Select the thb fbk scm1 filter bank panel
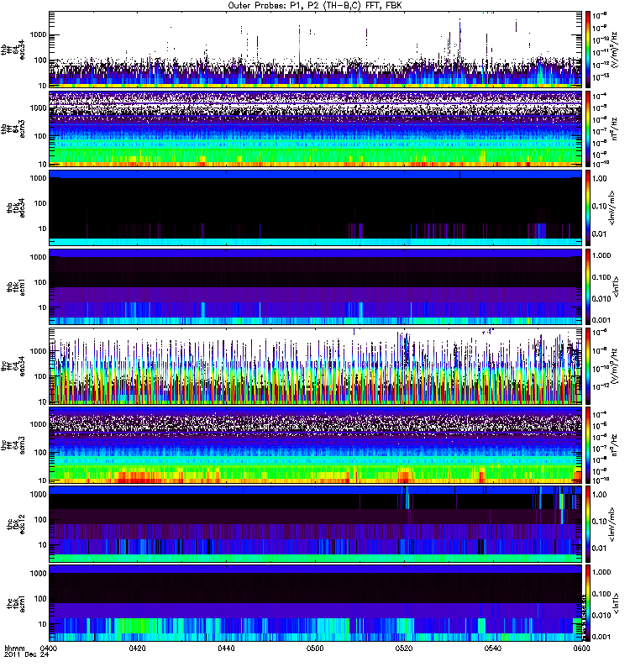The image size is (630, 672). point(316,286)
